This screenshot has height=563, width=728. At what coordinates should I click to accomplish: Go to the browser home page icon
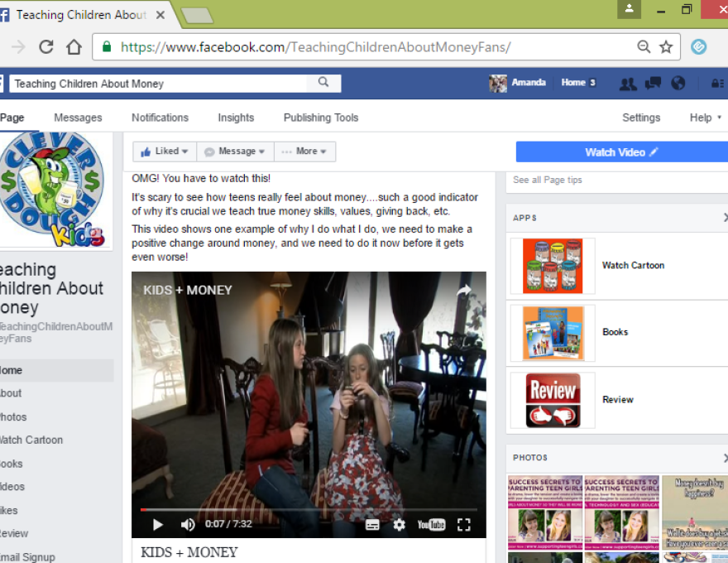click(x=74, y=47)
